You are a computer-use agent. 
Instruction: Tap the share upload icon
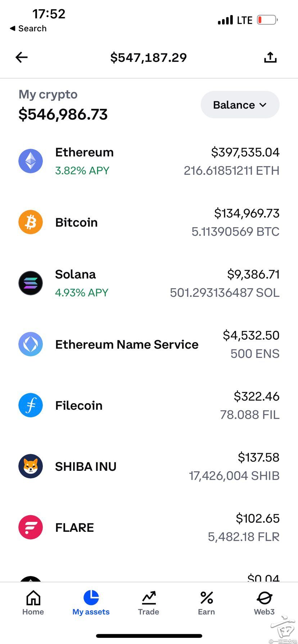pos(270,57)
